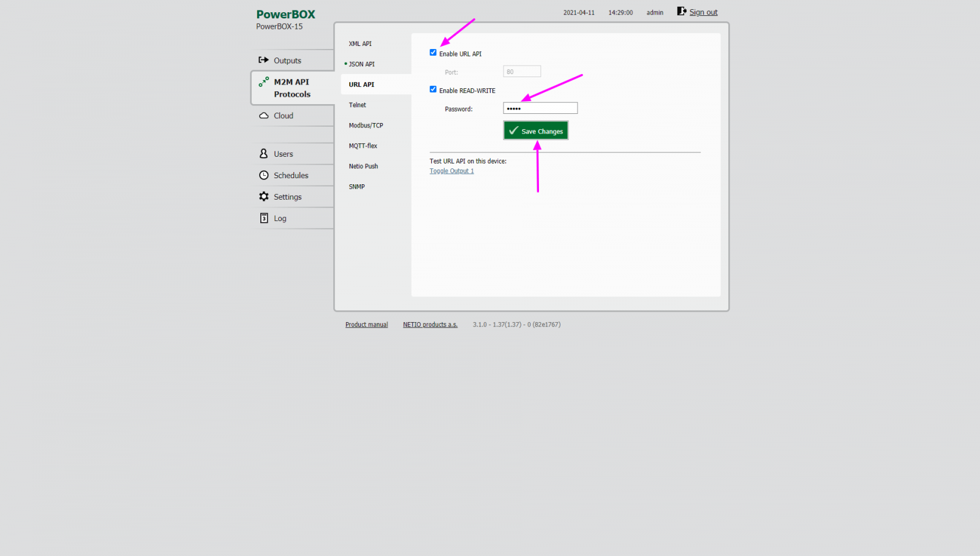Click the Log document icon
The height and width of the screenshot is (556, 980).
click(x=263, y=218)
